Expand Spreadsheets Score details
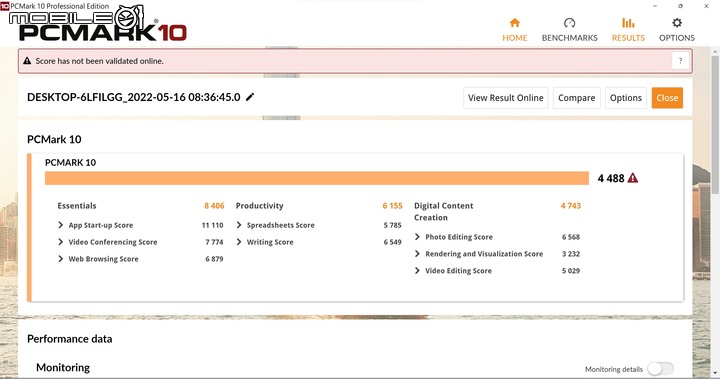This screenshot has width=720, height=379. pyautogui.click(x=239, y=225)
